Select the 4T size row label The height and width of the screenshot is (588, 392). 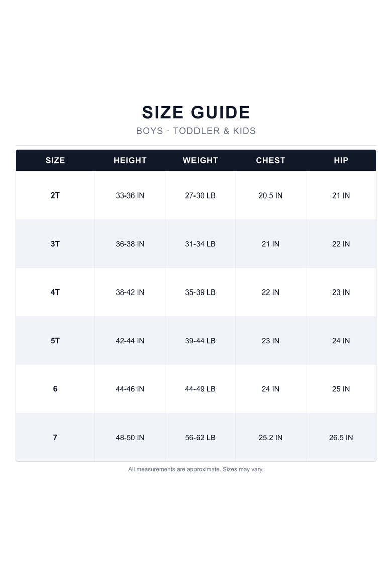click(x=55, y=292)
